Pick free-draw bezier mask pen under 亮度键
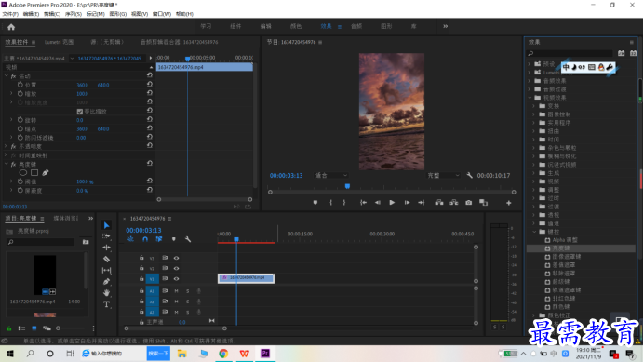 (x=46, y=172)
